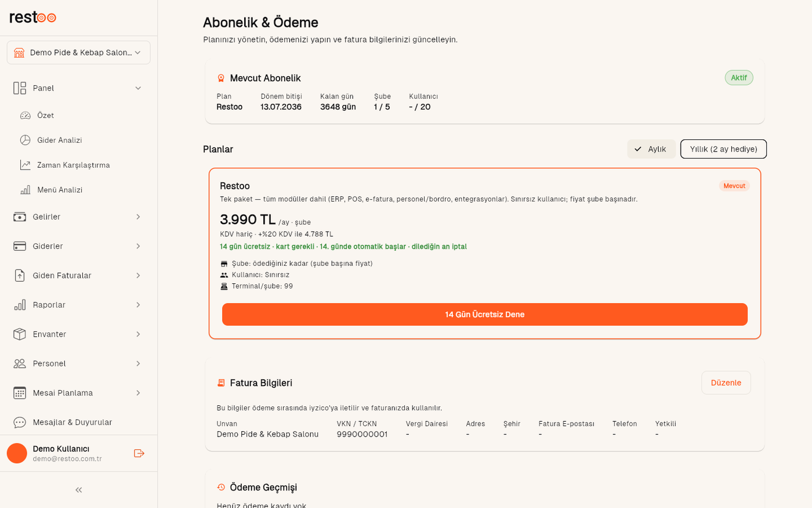Open the Mesai Planlama menu item
Image resolution: width=812 pixels, height=508 pixels.
tap(79, 393)
